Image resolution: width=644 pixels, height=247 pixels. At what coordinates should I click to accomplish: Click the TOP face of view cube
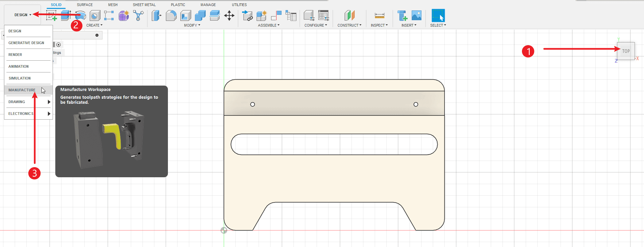[x=626, y=51]
